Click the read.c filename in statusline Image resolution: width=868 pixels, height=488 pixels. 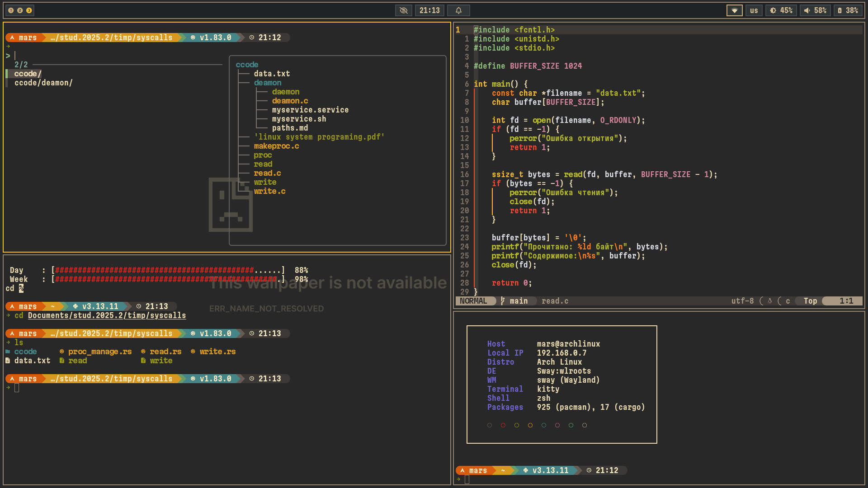[x=555, y=301]
